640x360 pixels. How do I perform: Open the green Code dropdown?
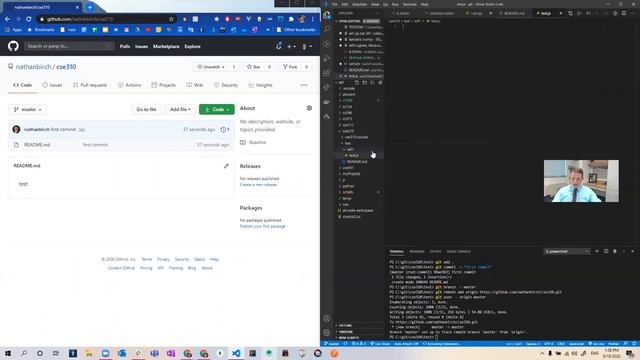click(x=217, y=109)
